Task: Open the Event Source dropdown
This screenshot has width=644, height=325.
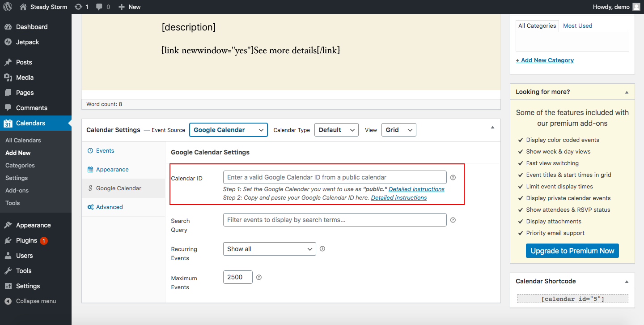Action: tap(228, 130)
